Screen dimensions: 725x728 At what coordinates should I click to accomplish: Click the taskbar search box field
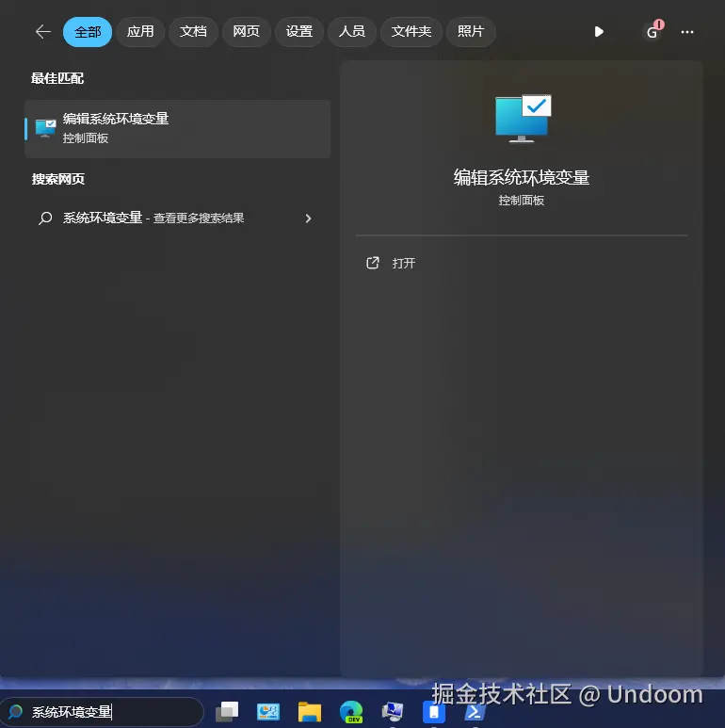click(102, 711)
